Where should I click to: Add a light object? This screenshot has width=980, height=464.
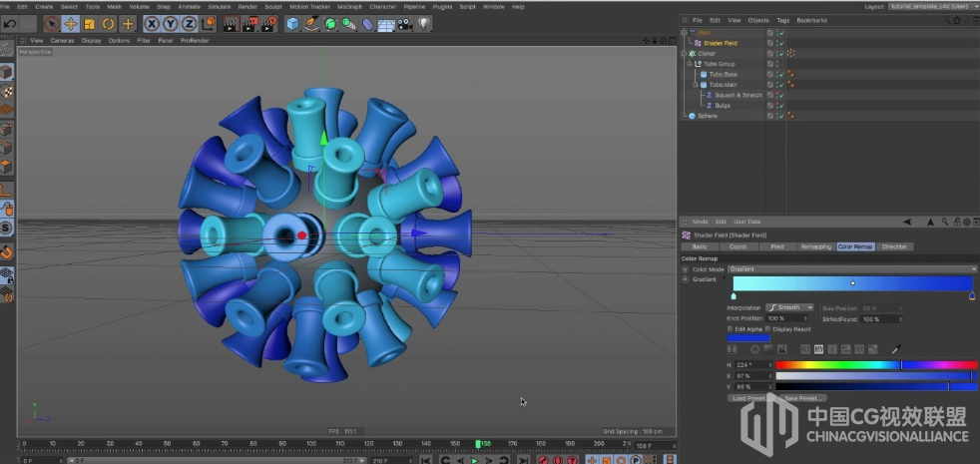pyautogui.click(x=424, y=24)
